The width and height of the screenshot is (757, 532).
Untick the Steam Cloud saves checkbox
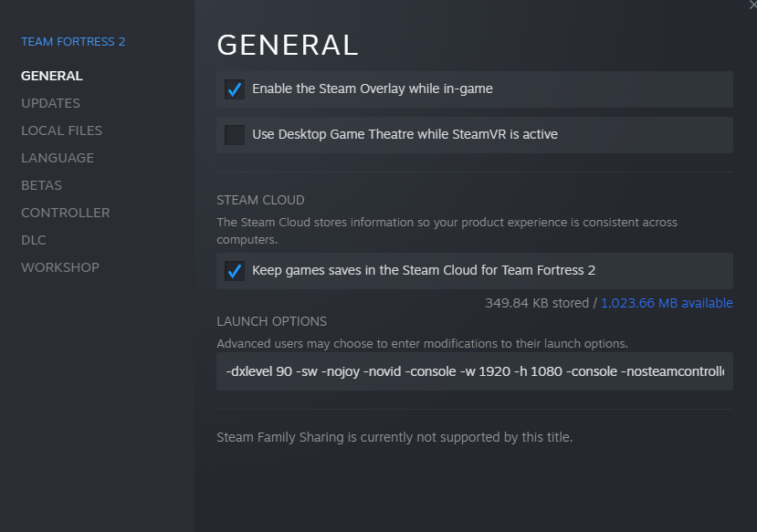tap(235, 271)
